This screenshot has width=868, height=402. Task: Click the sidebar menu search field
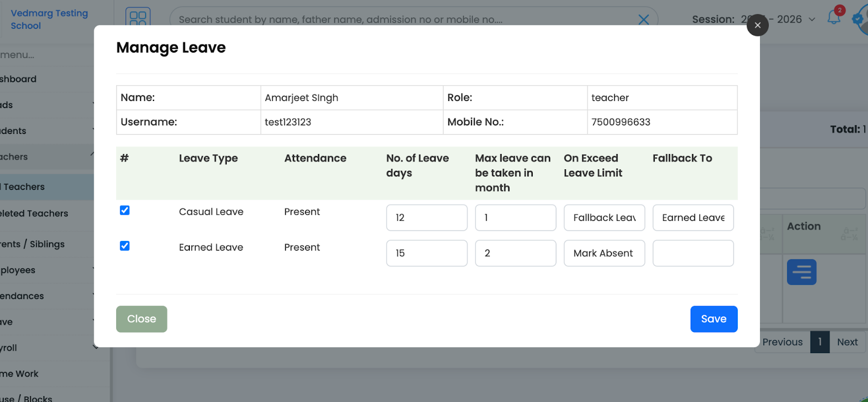point(47,55)
